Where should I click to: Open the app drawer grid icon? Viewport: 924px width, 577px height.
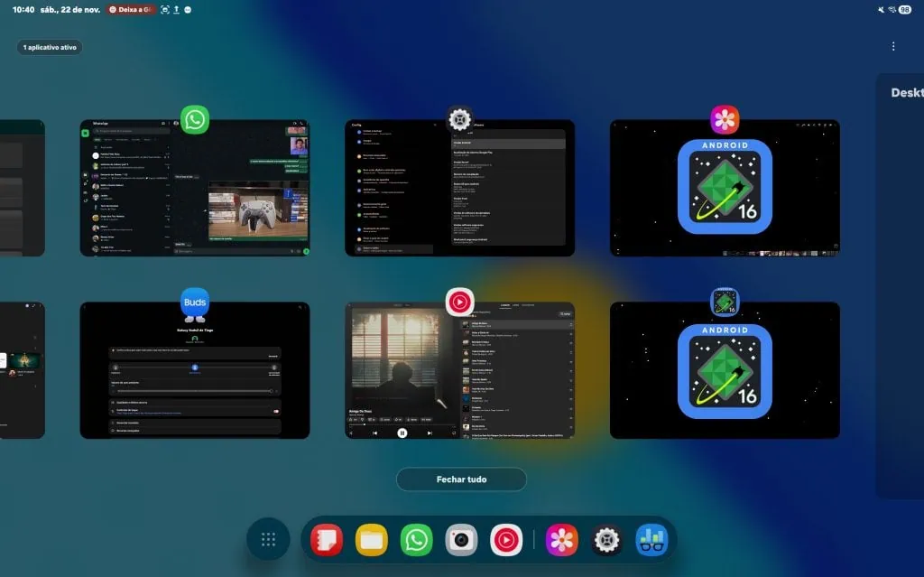tap(268, 539)
